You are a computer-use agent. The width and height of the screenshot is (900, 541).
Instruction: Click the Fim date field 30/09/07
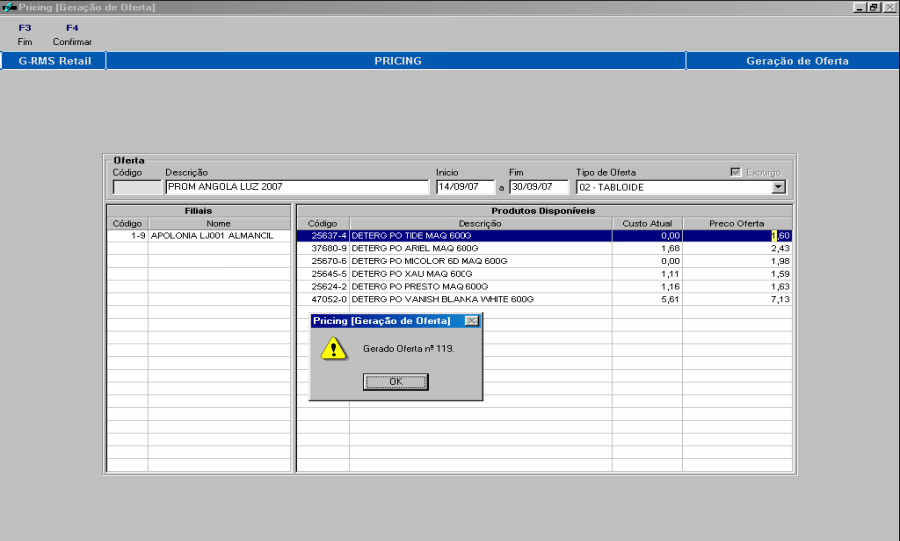point(538,187)
